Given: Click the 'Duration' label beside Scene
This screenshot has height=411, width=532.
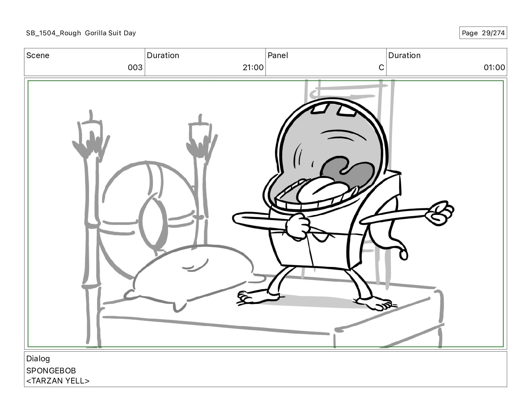Looking at the screenshot, I should click(x=163, y=55).
